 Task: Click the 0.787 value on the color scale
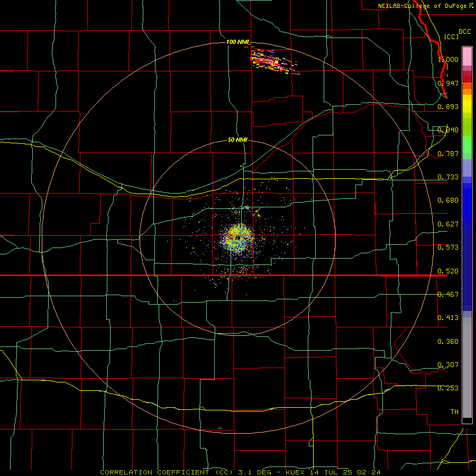tap(448, 153)
